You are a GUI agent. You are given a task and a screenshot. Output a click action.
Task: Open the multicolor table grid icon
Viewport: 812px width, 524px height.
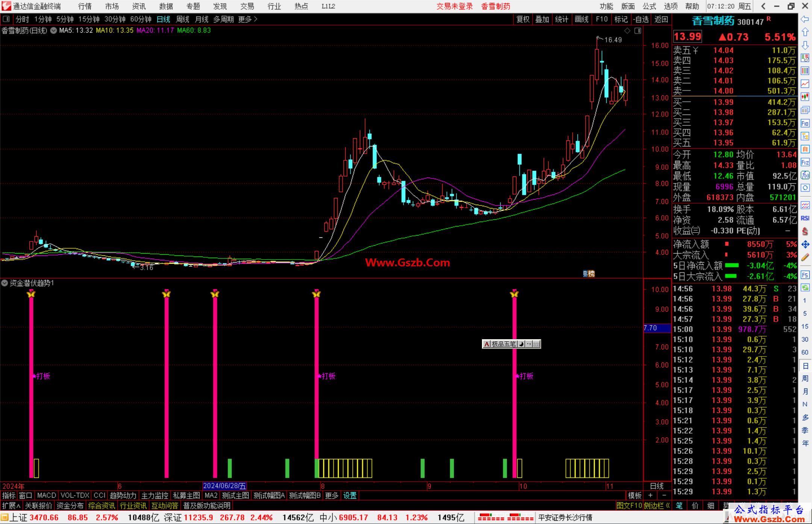tap(805, 71)
